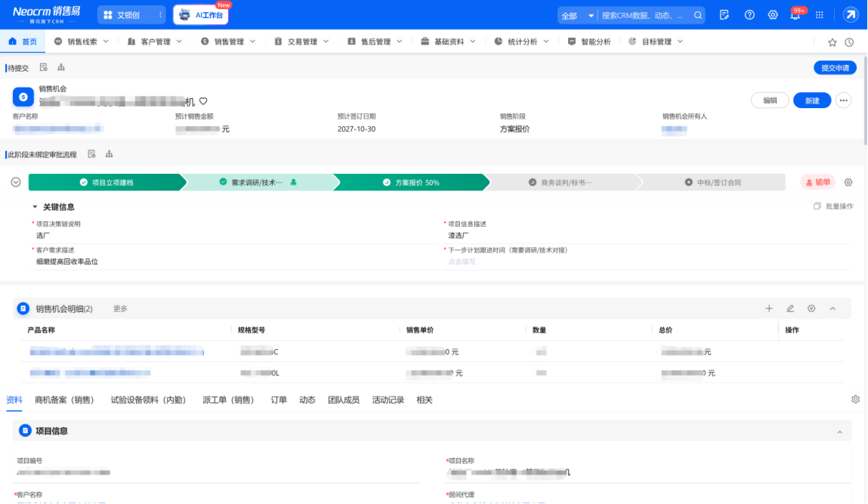Open the history clock icon

[x=849, y=42]
